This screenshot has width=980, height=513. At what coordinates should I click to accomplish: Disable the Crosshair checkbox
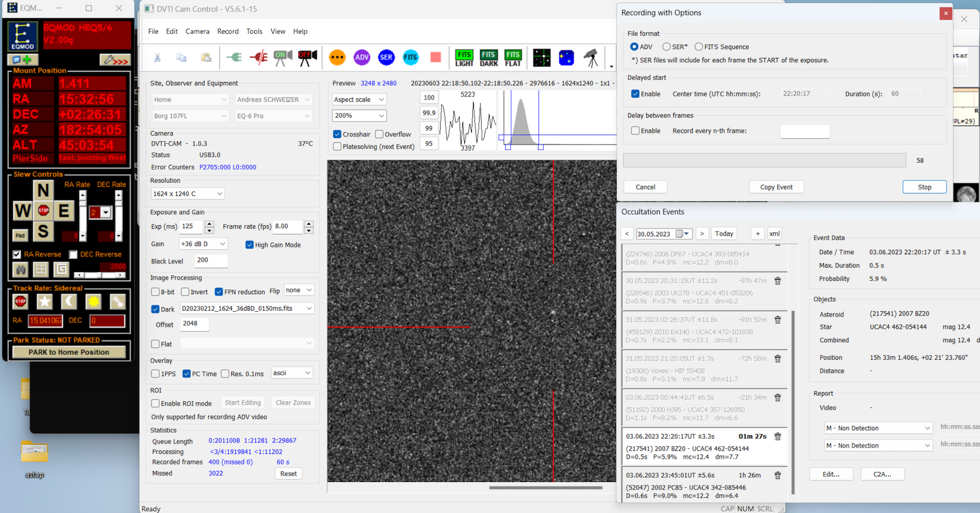[337, 134]
